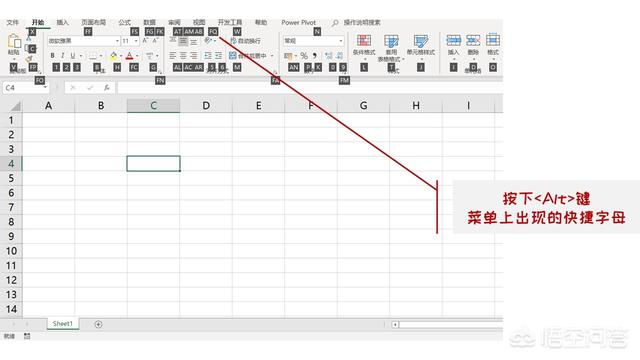Toggle Wrap Text (自动换行)
Image resolution: width=640 pixels, height=360 pixels.
tap(245, 41)
